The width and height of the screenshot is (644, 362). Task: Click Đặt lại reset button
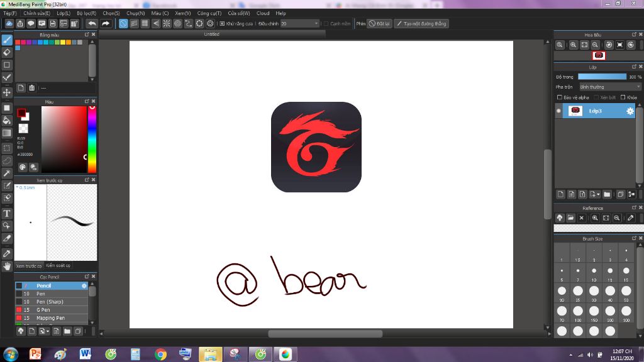click(379, 24)
